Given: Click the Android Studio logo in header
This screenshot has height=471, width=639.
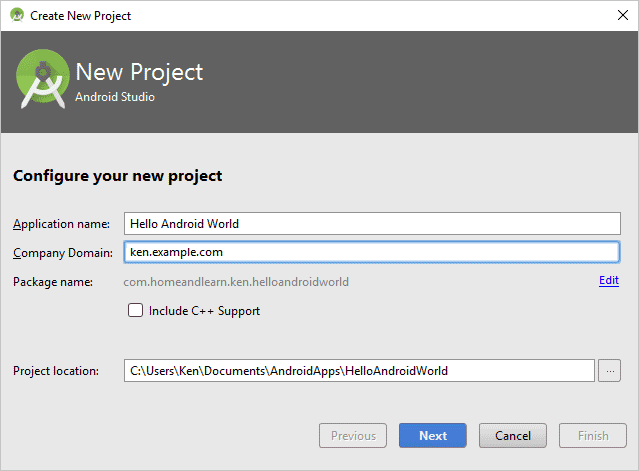Looking at the screenshot, I should [x=42, y=79].
